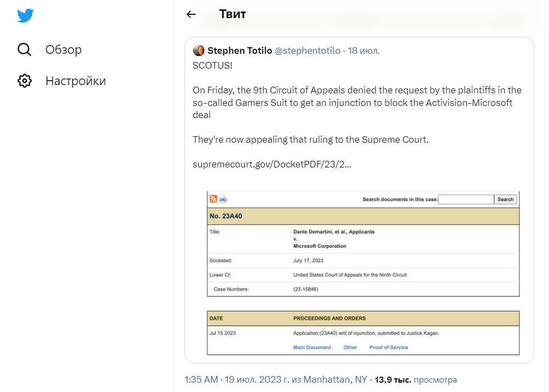Open the supremecourt.gov DocketPDF link
The image size is (549, 392).
[272, 164]
